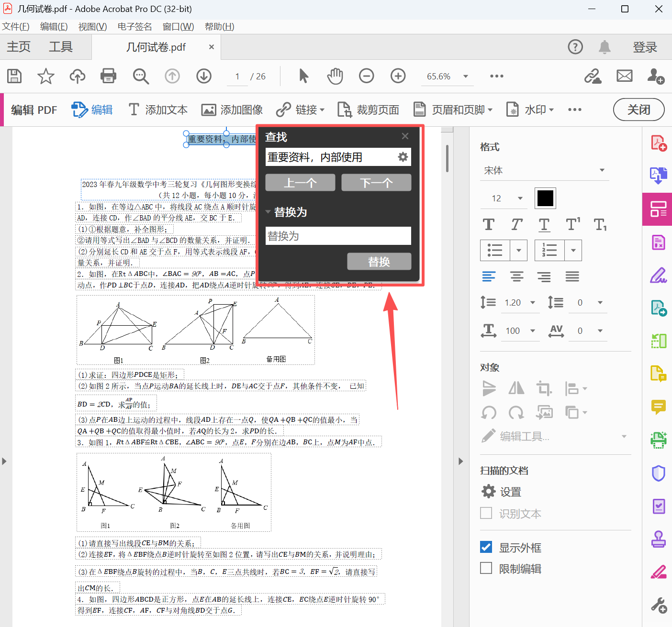Click the print icon in toolbar

[109, 76]
